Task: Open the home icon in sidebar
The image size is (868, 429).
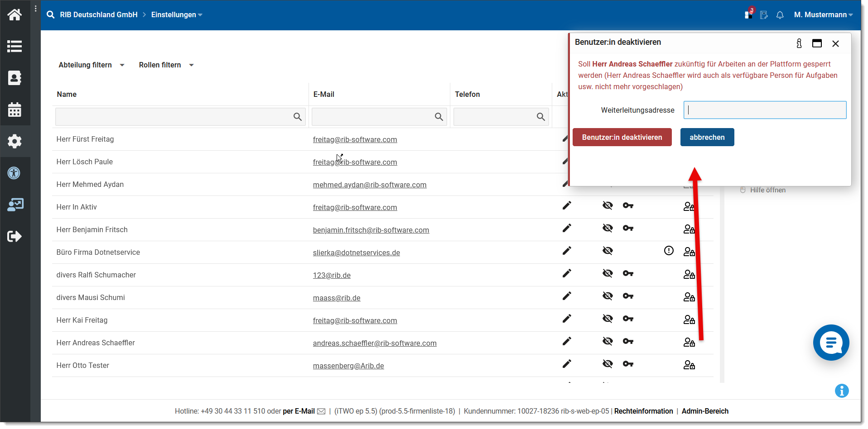Action: 14,15
